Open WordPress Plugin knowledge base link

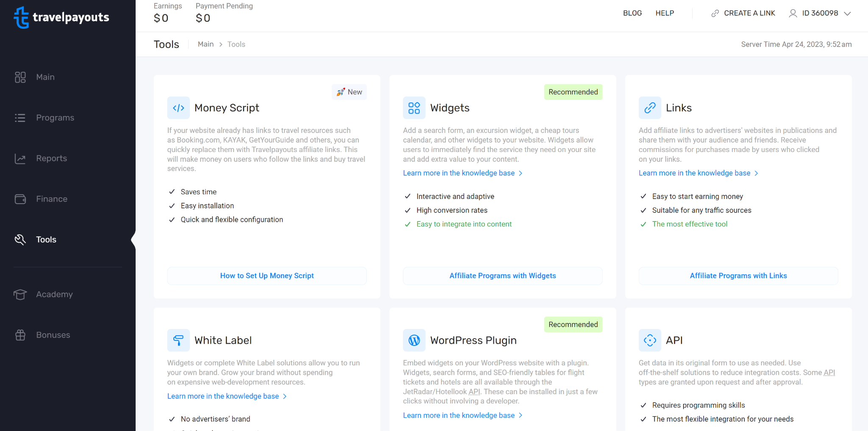point(463,416)
